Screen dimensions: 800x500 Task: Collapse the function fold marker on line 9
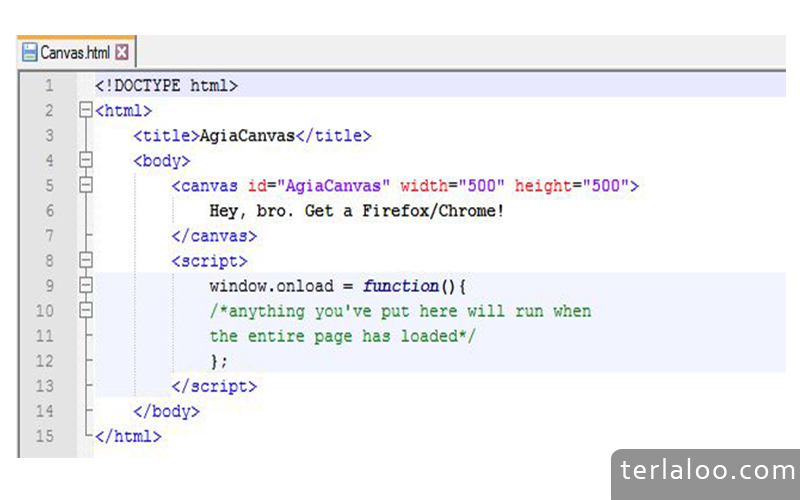click(86, 286)
